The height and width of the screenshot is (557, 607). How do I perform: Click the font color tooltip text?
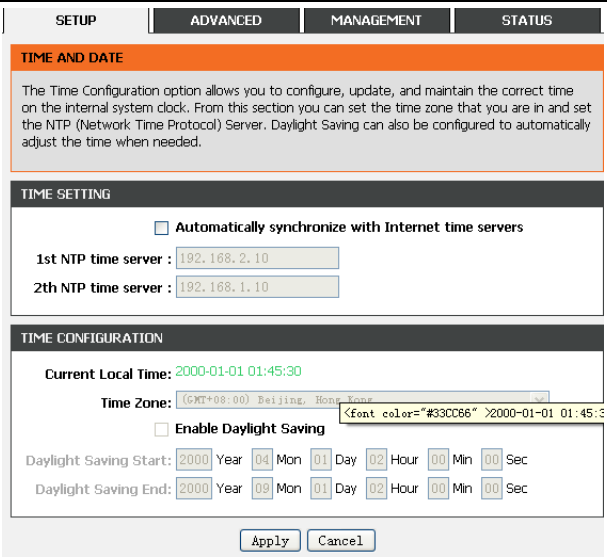473,413
